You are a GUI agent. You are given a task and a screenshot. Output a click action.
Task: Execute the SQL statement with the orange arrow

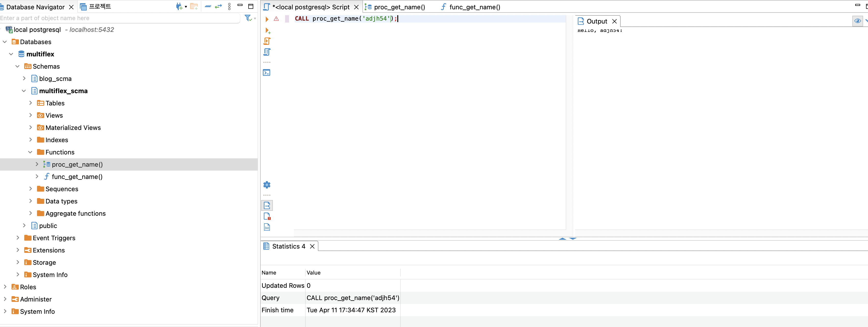click(x=267, y=19)
